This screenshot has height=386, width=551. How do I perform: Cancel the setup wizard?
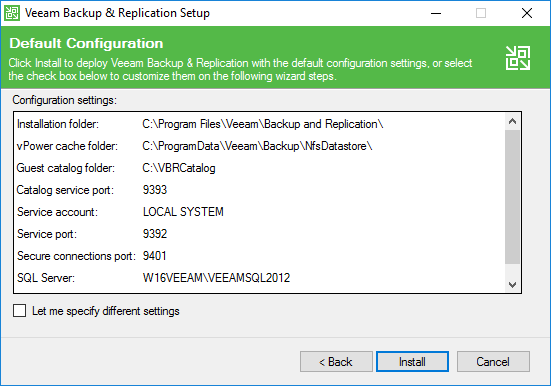(493, 361)
